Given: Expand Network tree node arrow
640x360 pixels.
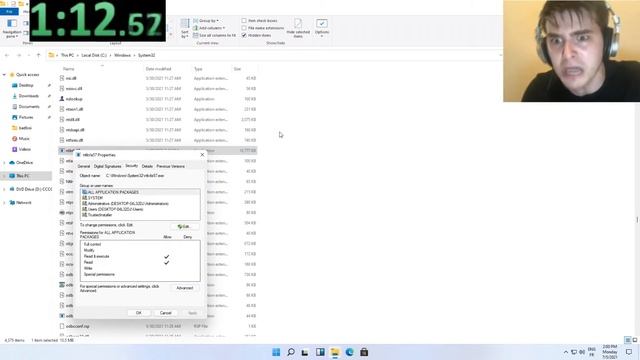Looking at the screenshot, I should point(4,202).
